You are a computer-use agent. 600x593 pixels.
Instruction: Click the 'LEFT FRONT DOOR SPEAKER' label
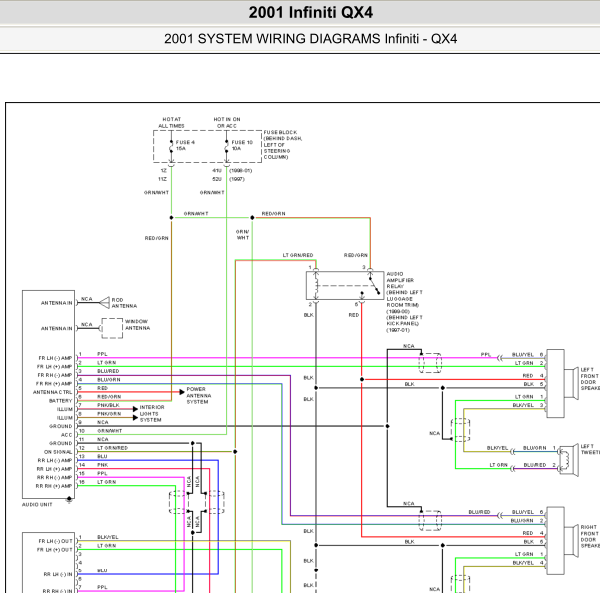pyautogui.click(x=590, y=379)
